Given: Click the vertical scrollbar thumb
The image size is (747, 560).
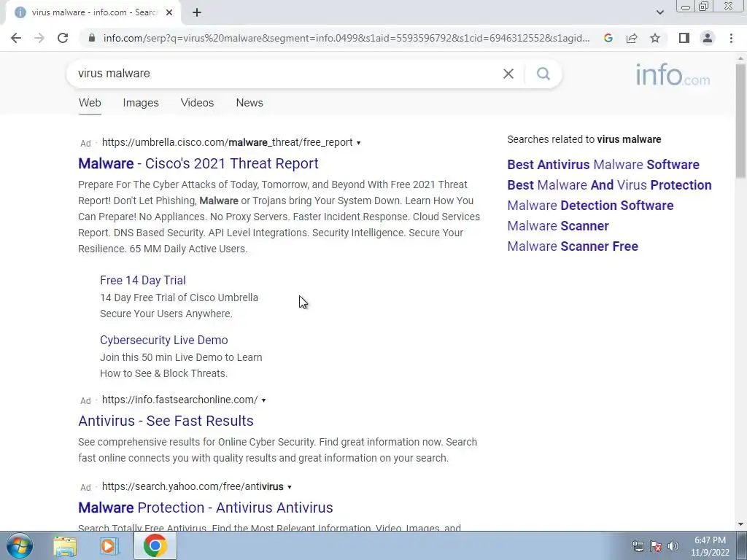Looking at the screenshot, I should pyautogui.click(x=740, y=122).
